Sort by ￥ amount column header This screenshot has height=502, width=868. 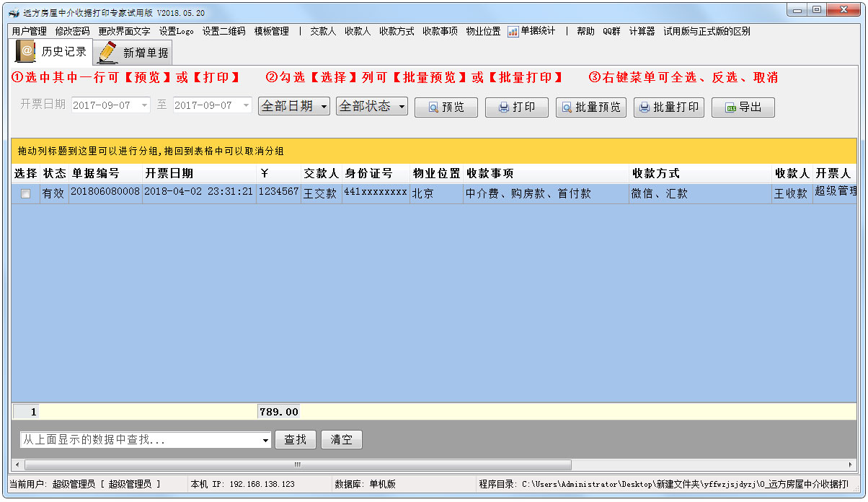click(278, 174)
